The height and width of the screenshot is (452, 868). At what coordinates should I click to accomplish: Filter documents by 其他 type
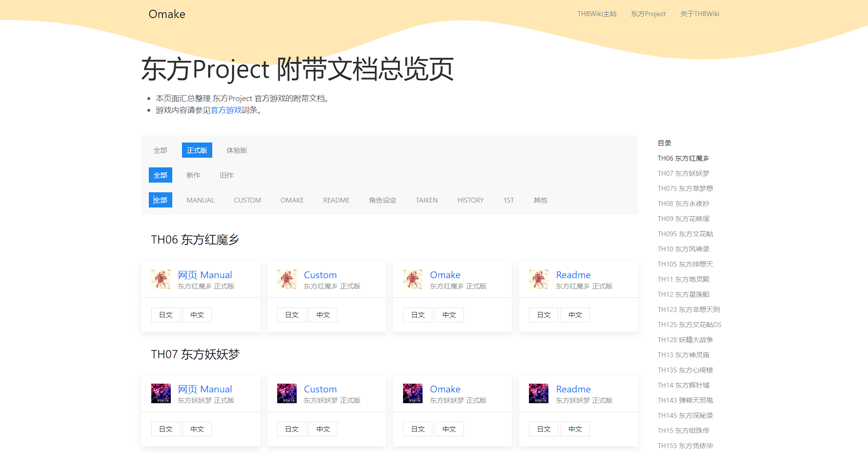click(541, 200)
